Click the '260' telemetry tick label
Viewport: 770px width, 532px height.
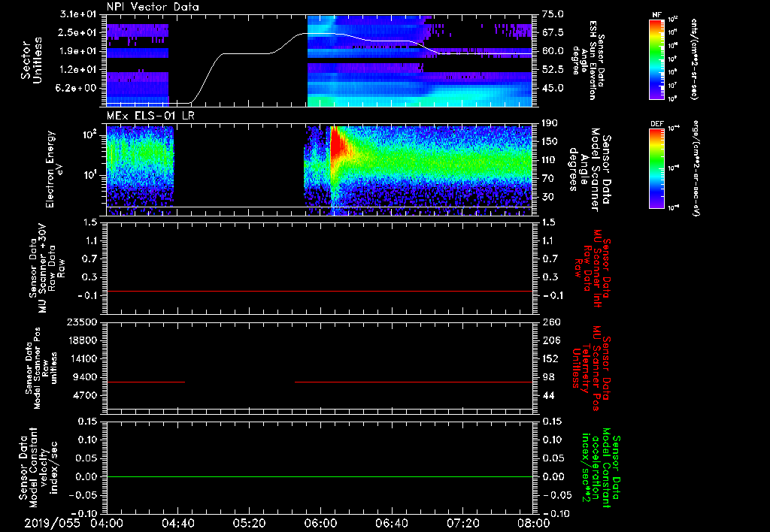pyautogui.click(x=551, y=322)
